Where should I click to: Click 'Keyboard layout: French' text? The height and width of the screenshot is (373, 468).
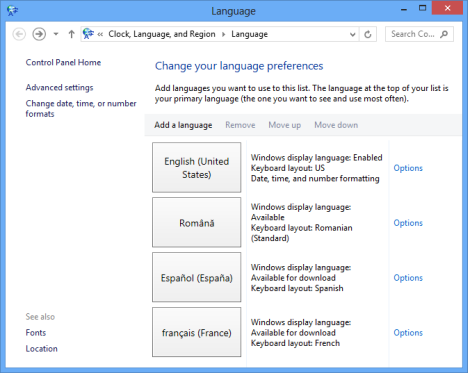point(295,343)
